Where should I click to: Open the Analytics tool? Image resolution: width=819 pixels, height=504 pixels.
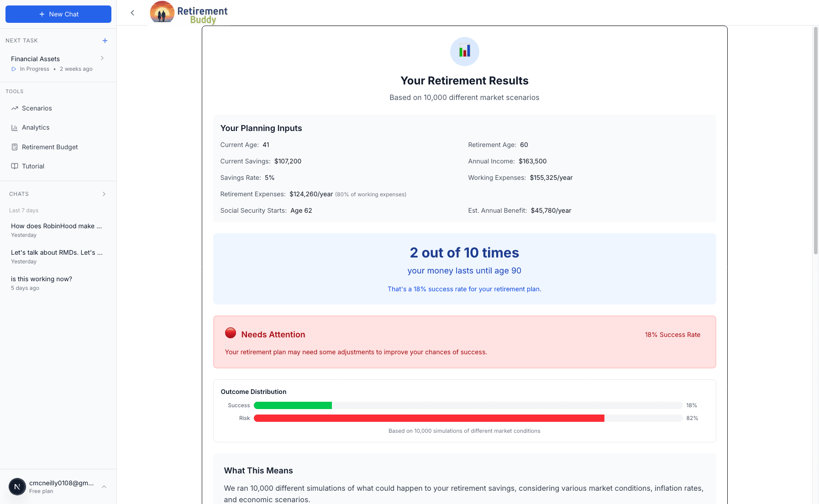click(36, 128)
